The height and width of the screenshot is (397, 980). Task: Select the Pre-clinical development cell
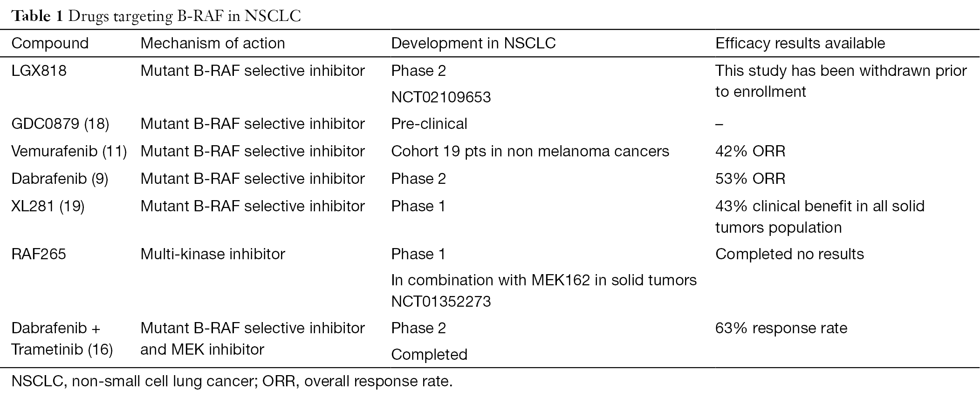pos(429,124)
